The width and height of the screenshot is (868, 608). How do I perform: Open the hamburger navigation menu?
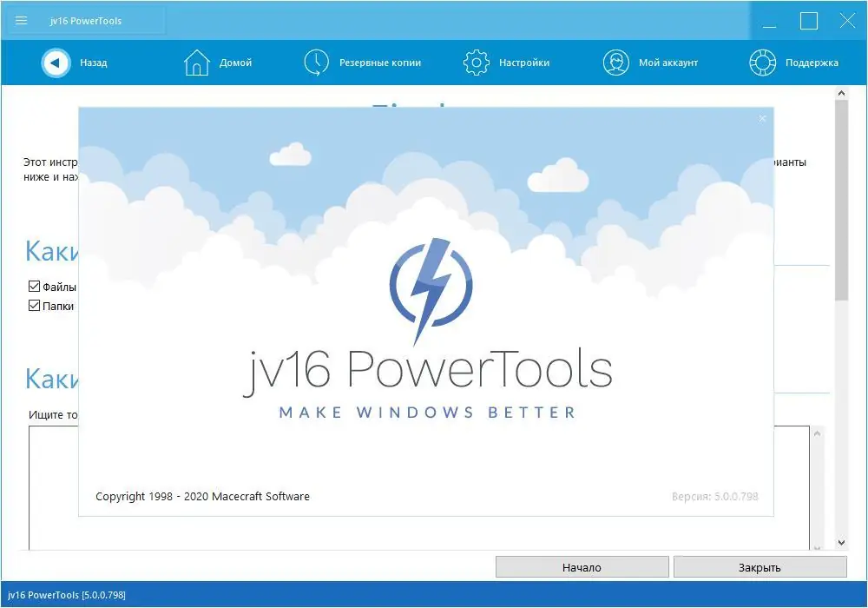(x=22, y=20)
